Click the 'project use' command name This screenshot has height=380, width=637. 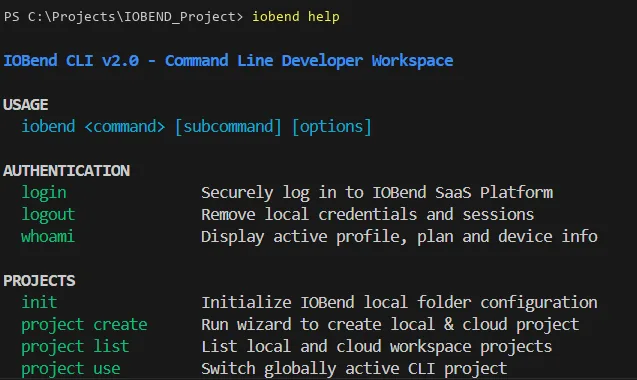pos(71,369)
